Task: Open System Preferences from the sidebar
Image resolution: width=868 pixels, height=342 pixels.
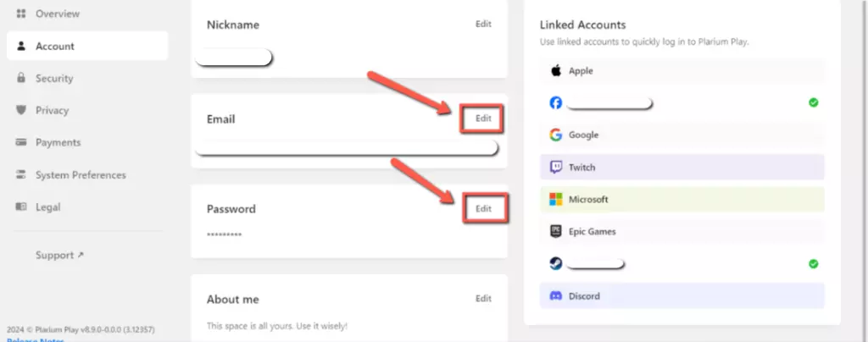Action: coord(80,175)
